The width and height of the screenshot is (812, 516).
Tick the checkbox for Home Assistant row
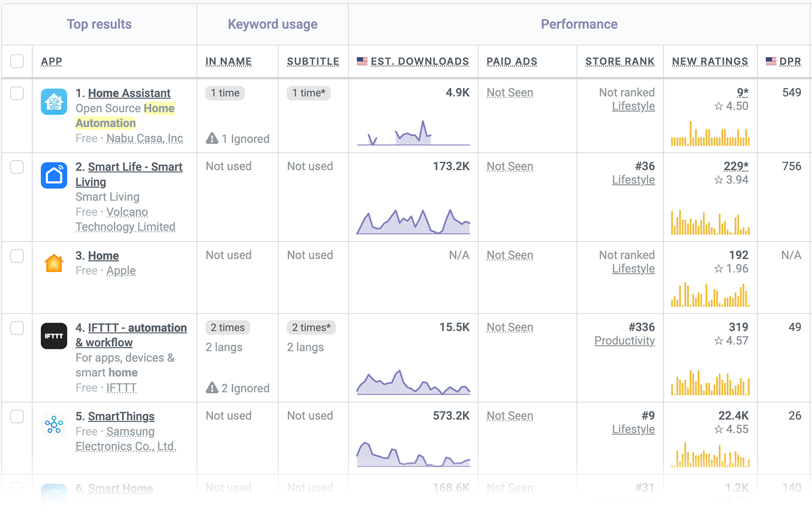(x=17, y=93)
